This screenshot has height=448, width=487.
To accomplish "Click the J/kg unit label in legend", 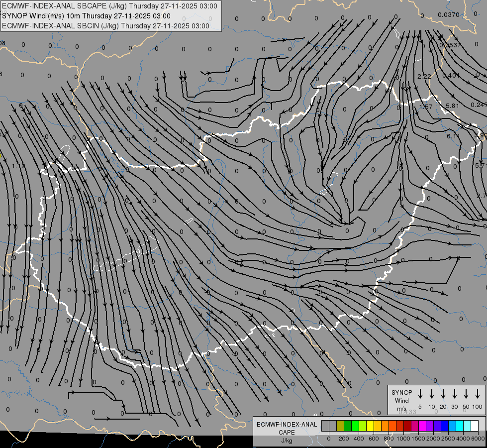I will tap(287, 441).
